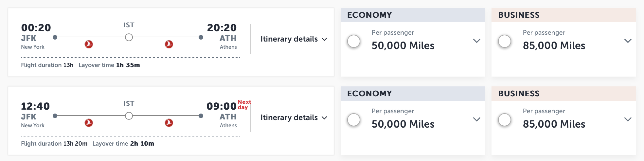Viewport: 644px width, 161px height.
Task: Click the BUSINESS header of the second flight
Action: point(564,94)
